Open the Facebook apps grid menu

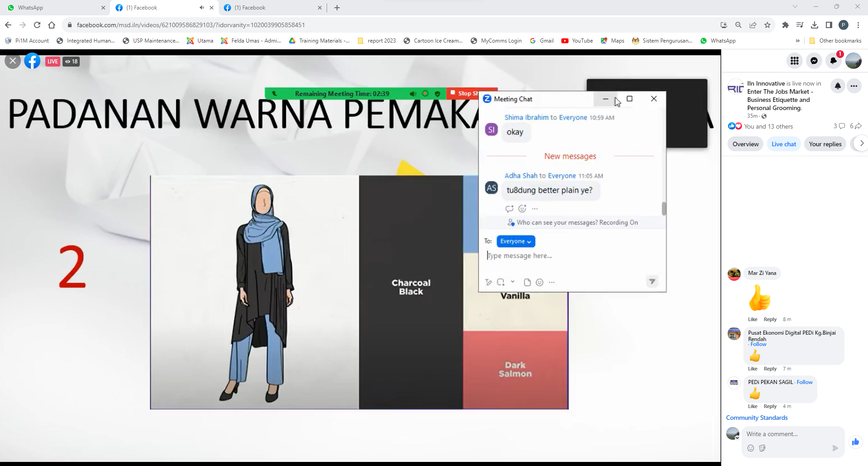pos(794,61)
